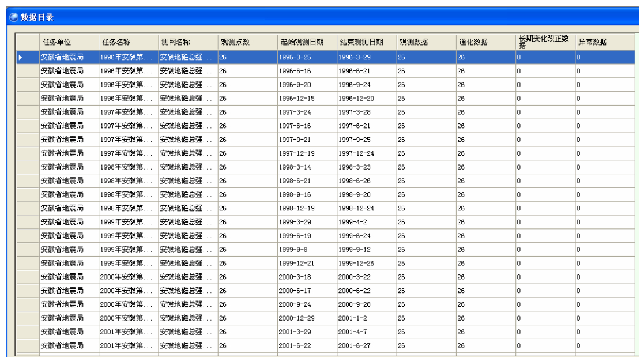Click the 观测数据 column header
This screenshot has height=361, width=644.
pos(426,42)
